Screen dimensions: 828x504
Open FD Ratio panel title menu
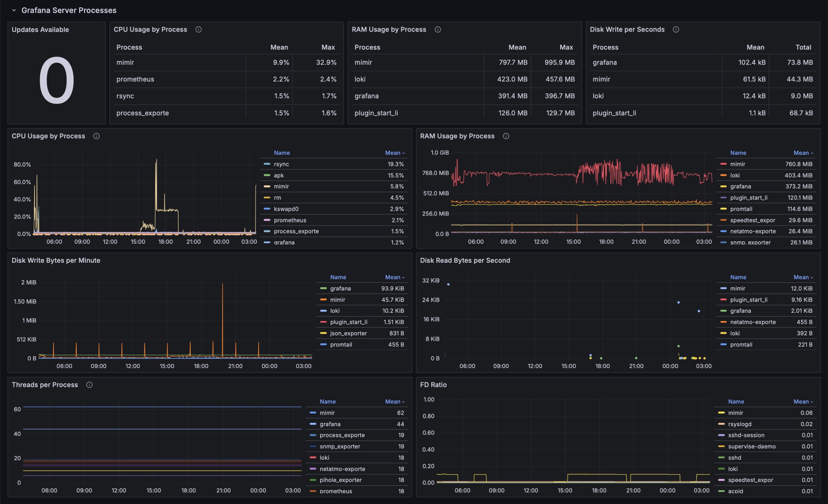433,385
